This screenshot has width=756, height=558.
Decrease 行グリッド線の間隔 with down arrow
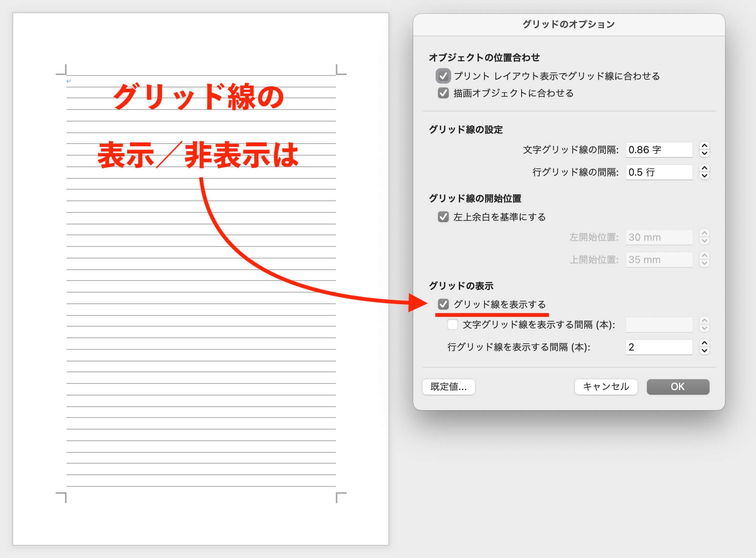click(x=705, y=176)
